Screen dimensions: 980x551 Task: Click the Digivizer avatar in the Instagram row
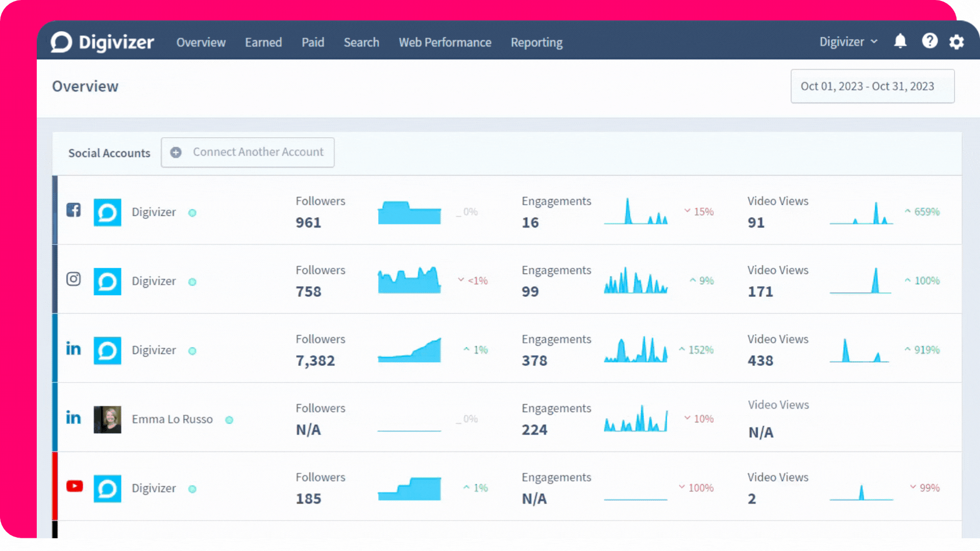pyautogui.click(x=107, y=281)
